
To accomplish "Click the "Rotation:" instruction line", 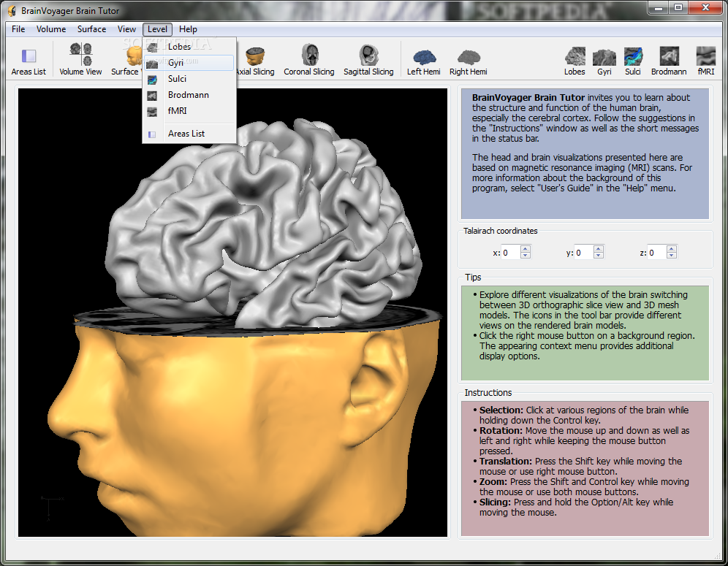I will point(583,440).
